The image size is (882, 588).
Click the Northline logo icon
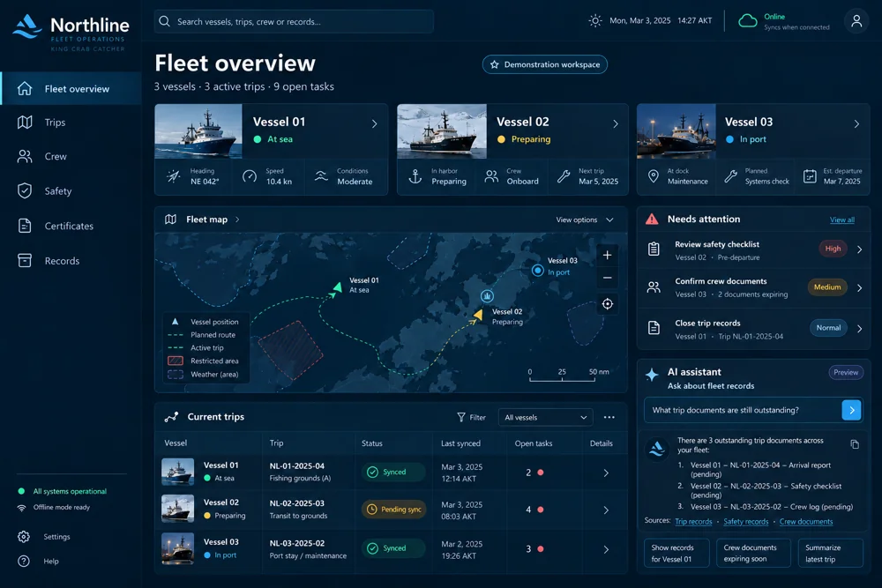pos(27,26)
